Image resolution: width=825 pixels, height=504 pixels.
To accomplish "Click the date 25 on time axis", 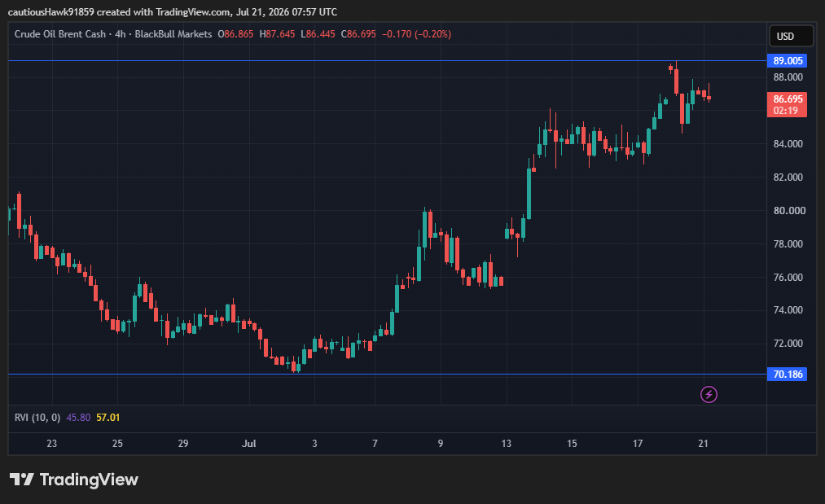I will click(x=117, y=444).
